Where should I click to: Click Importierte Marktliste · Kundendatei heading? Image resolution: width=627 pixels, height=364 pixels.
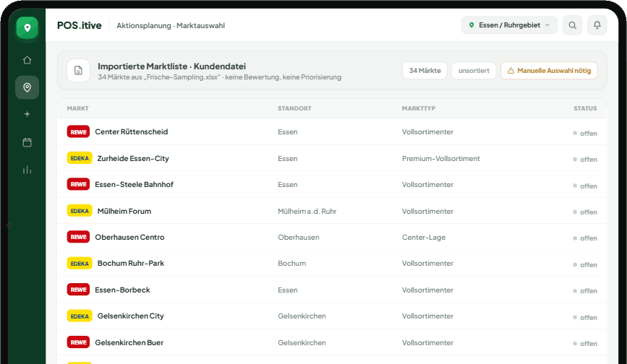click(x=172, y=66)
